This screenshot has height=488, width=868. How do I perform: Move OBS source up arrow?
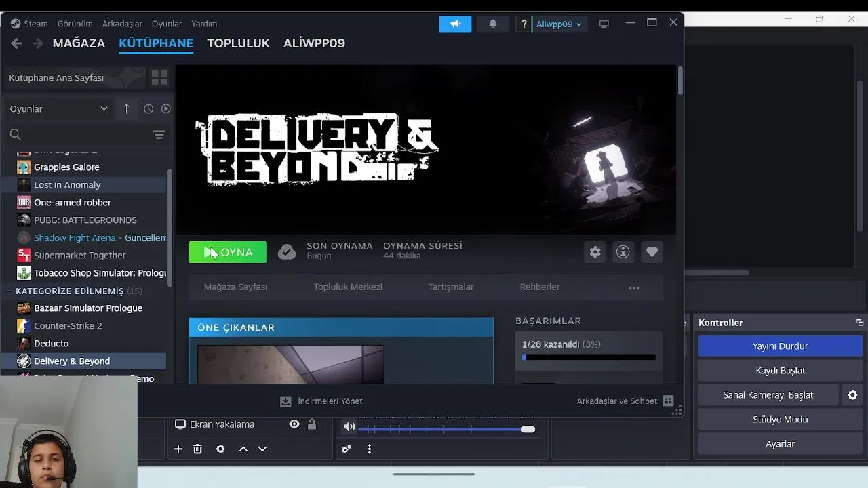(243, 449)
